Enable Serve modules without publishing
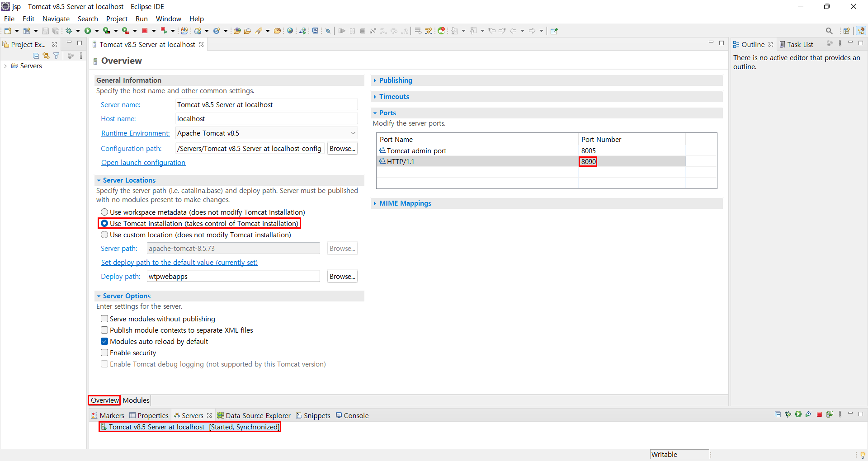 104,319
